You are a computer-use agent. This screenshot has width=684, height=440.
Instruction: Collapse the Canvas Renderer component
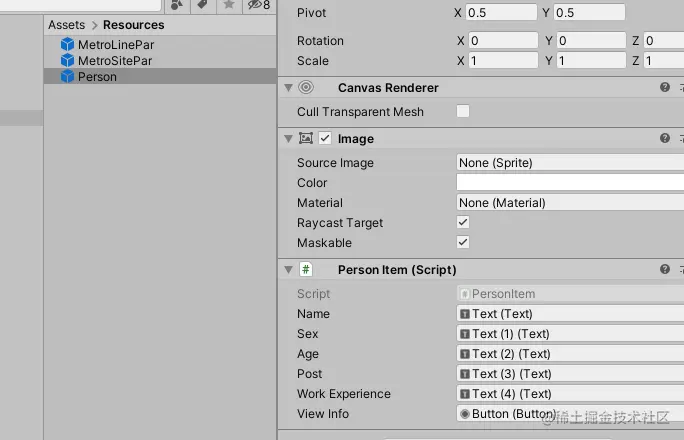288,88
